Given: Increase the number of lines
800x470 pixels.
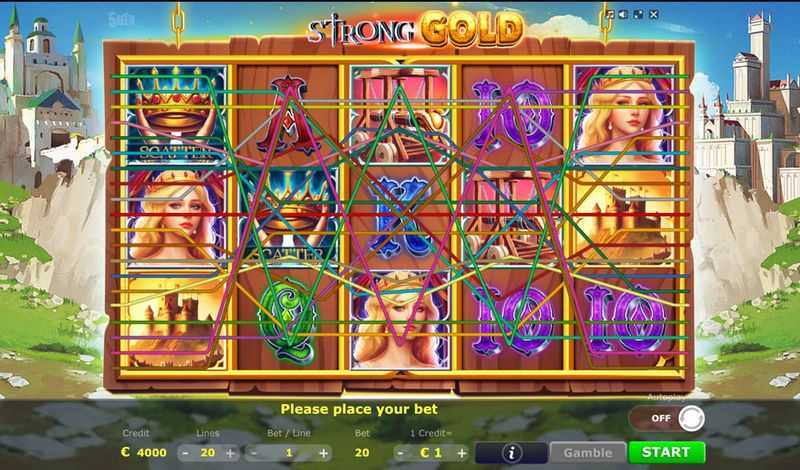Looking at the screenshot, I should [x=230, y=453].
